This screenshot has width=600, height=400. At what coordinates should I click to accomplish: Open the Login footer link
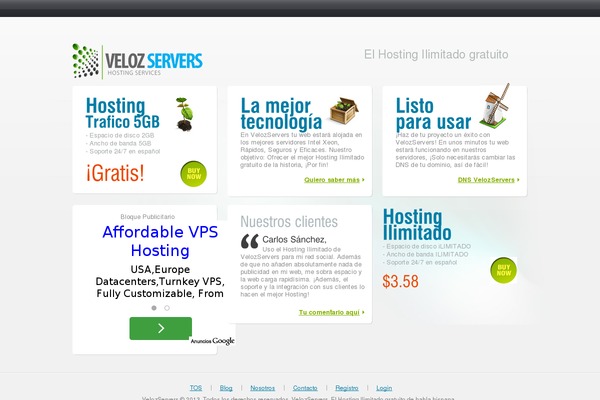tap(384, 388)
